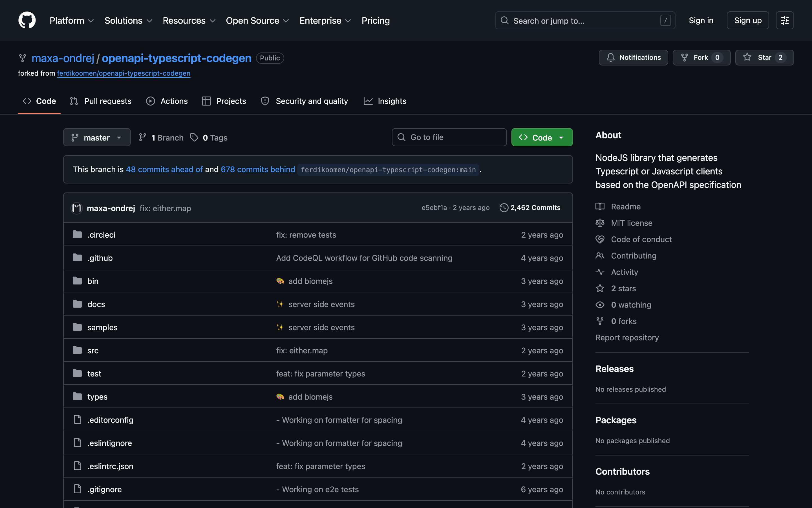Screen dimensions: 812x508
Task: Click maxa-ondrej avatar in commit row
Action: pyautogui.click(x=77, y=208)
